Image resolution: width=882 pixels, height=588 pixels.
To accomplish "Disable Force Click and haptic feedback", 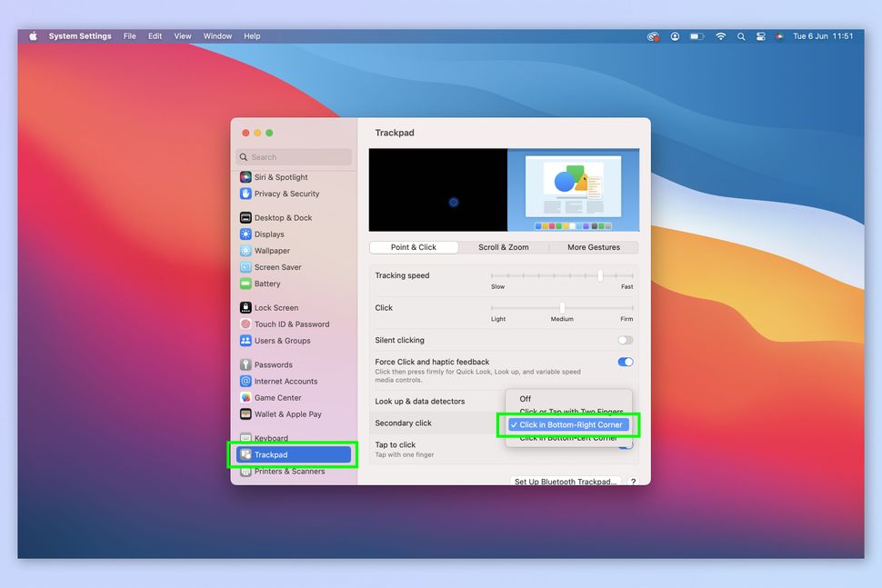I will (x=625, y=361).
